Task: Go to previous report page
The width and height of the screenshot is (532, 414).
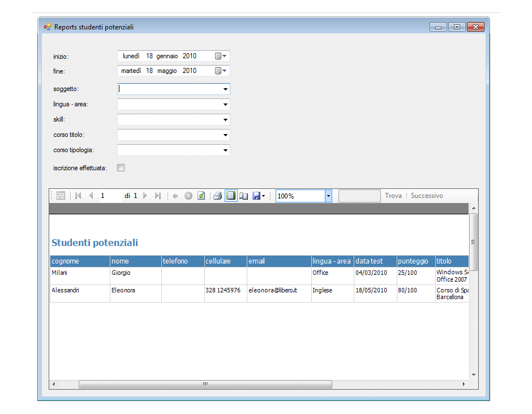Action: click(x=91, y=196)
